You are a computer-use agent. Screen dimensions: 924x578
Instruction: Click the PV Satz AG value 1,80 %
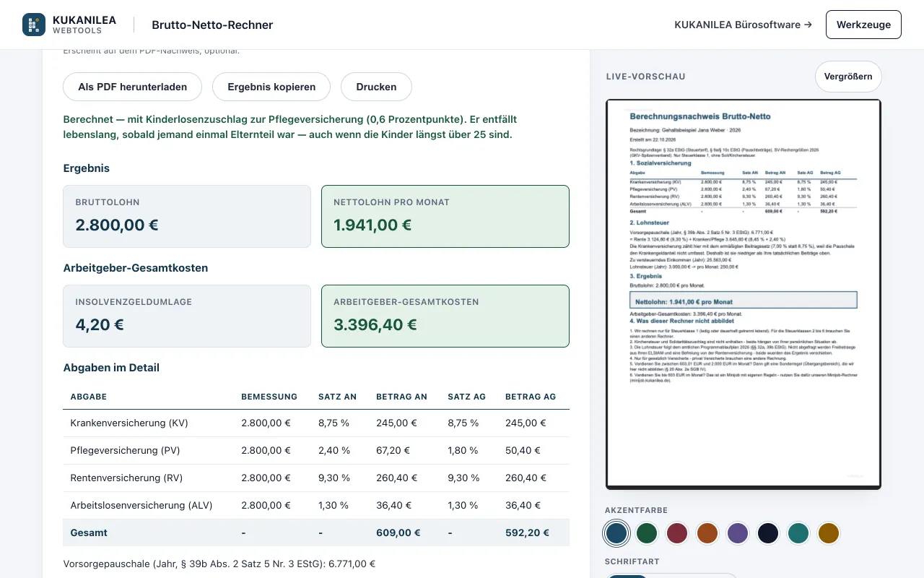point(463,450)
